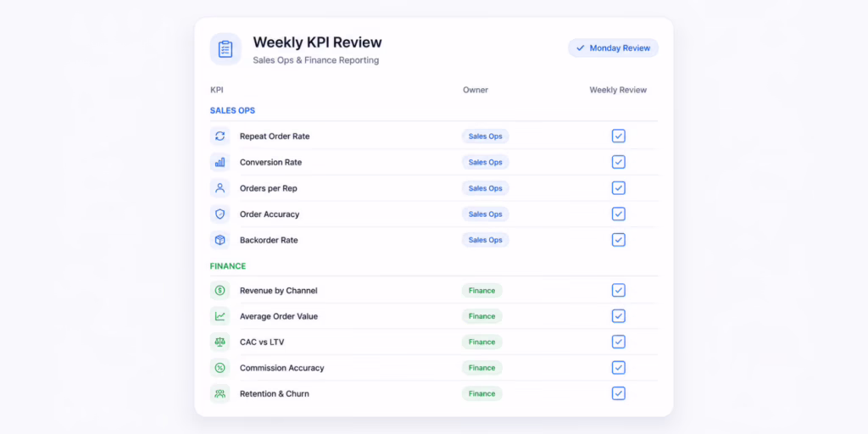Uncheck the Orders per Rep weekly review

pyautogui.click(x=618, y=188)
